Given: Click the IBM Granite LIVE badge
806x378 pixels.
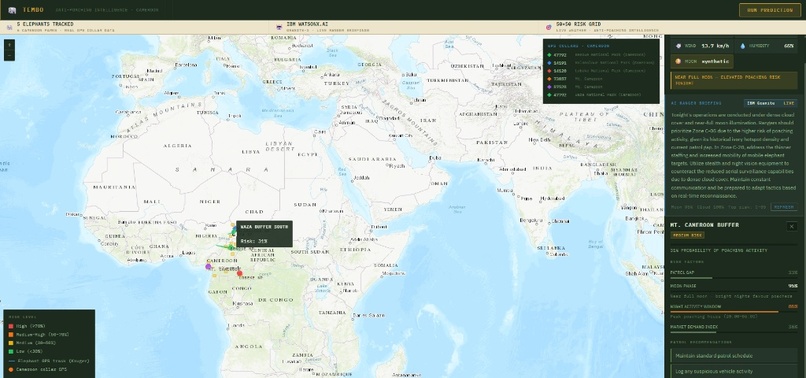Looking at the screenshot, I should click(771, 103).
